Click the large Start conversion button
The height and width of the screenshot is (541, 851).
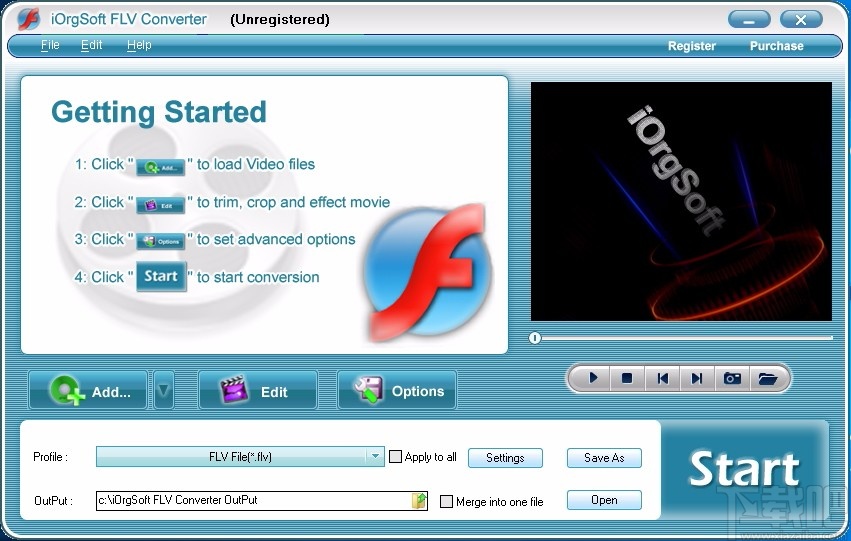(x=744, y=469)
